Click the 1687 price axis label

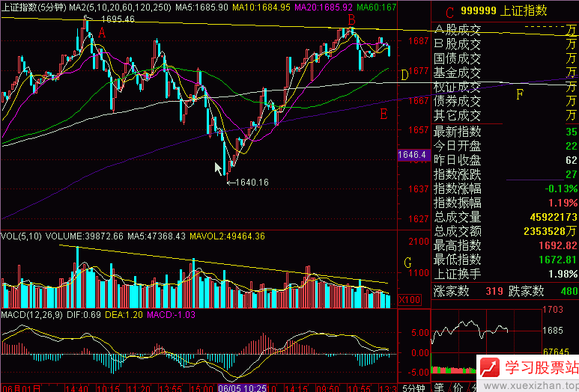419,41
